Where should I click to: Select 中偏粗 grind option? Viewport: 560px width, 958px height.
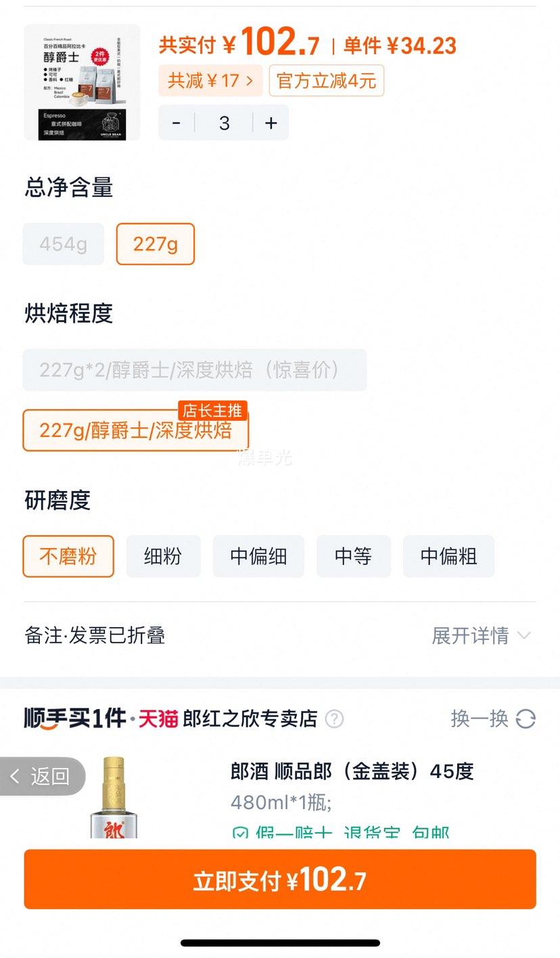(x=448, y=556)
